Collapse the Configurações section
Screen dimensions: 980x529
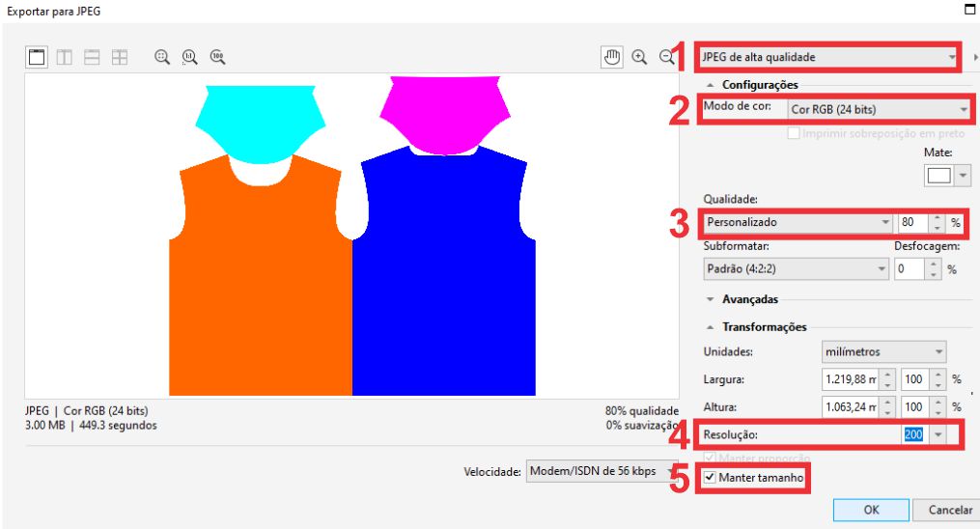(x=711, y=85)
